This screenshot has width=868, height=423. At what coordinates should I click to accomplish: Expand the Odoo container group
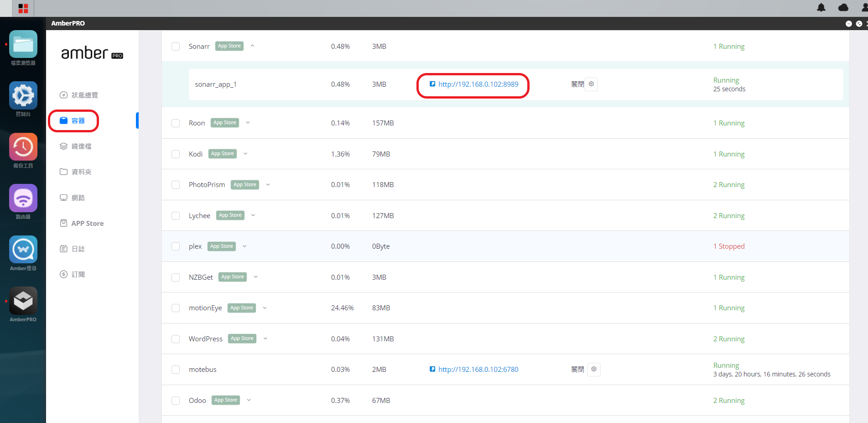(249, 400)
